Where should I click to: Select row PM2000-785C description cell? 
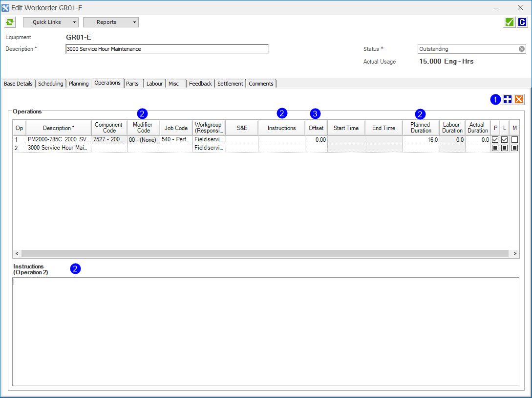pyautogui.click(x=58, y=139)
